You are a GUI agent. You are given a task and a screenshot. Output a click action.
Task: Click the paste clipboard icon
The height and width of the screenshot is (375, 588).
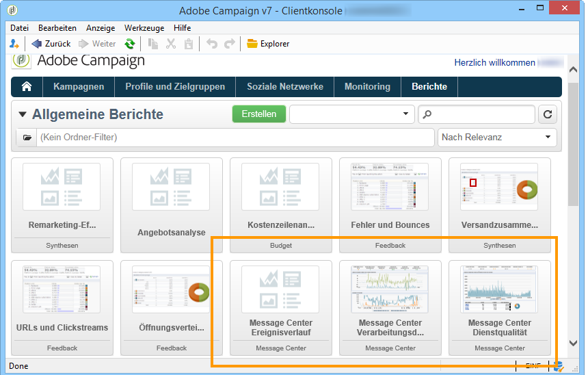coord(189,44)
